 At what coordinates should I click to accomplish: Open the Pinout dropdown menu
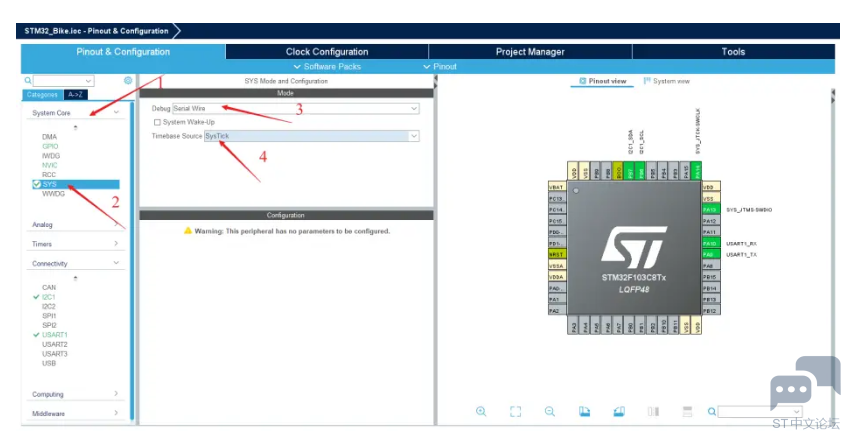pyautogui.click(x=440, y=67)
